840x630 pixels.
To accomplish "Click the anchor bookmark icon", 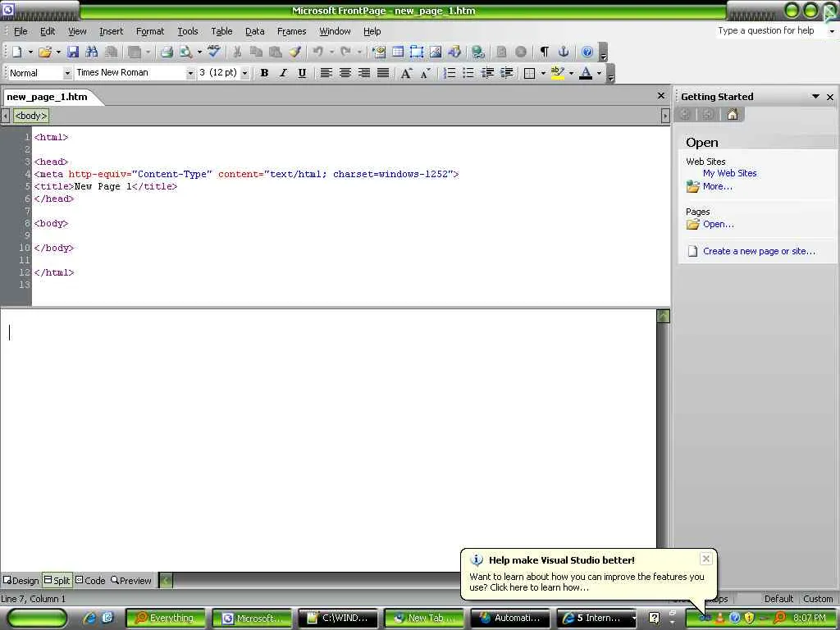I will (563, 52).
